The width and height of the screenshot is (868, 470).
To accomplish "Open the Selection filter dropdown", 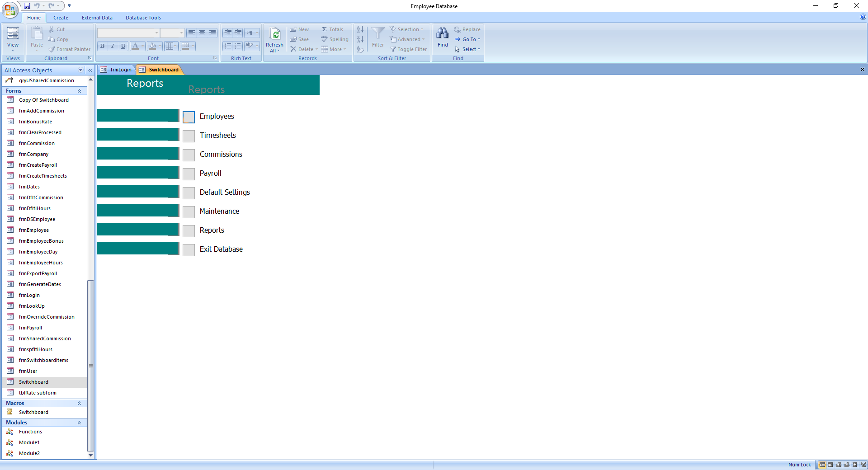I will 407,29.
